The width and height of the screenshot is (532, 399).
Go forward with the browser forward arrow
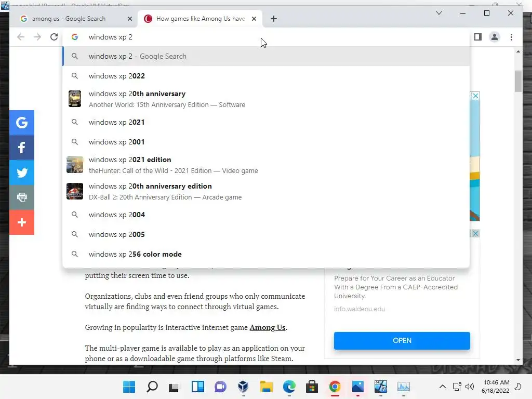37,37
